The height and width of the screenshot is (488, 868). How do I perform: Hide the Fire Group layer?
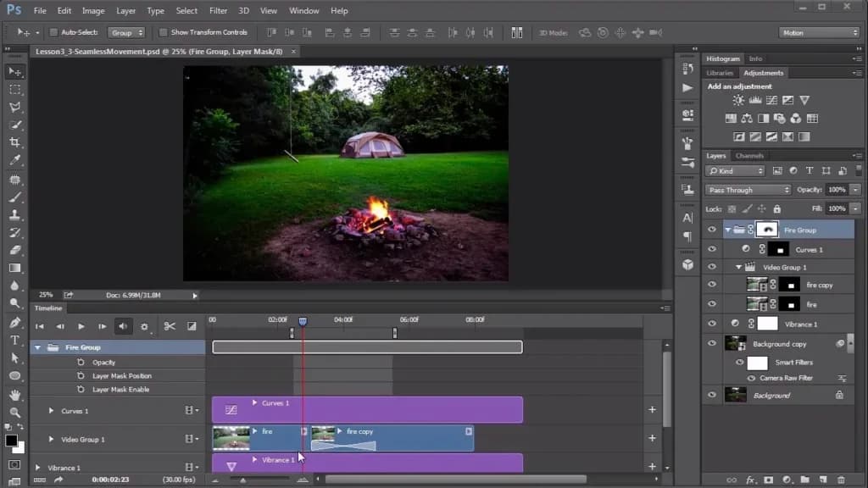712,230
